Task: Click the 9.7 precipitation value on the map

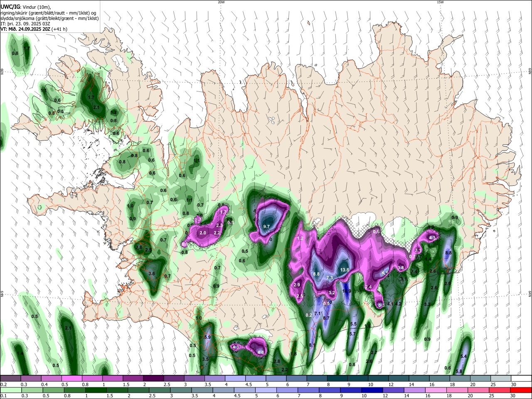Action: [266, 227]
